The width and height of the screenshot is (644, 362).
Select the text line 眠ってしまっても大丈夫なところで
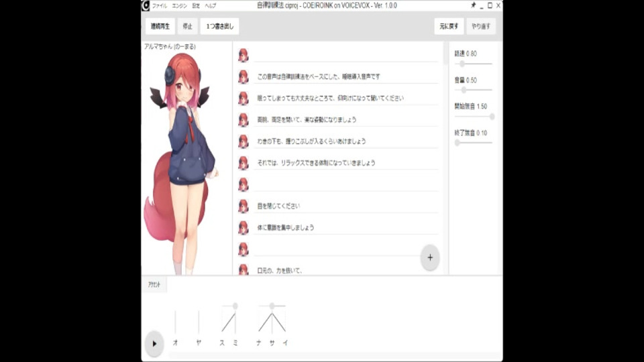pos(346,99)
